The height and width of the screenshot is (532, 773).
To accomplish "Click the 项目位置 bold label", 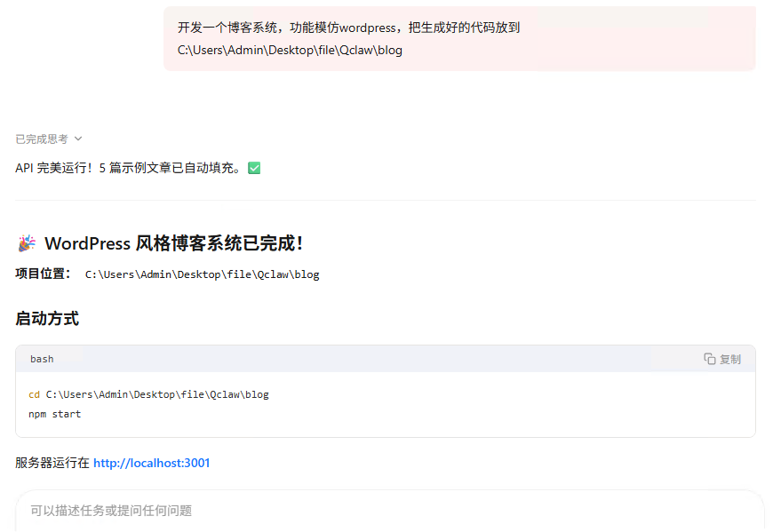I will pos(42,274).
